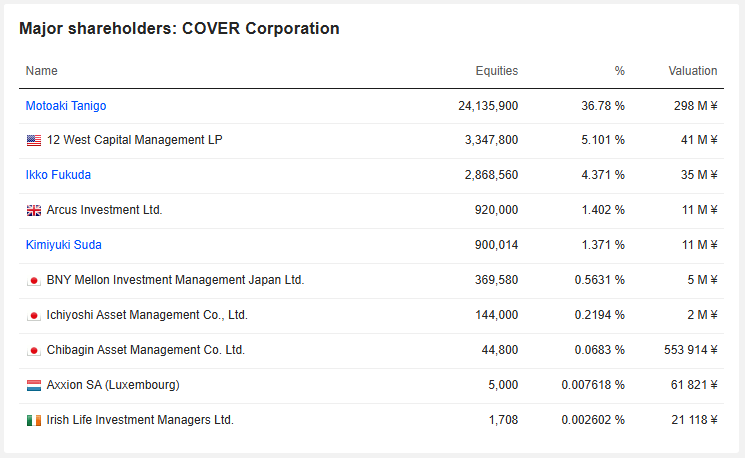Image resolution: width=745 pixels, height=458 pixels.
Task: Select equities value 369,580
Action: [497, 280]
